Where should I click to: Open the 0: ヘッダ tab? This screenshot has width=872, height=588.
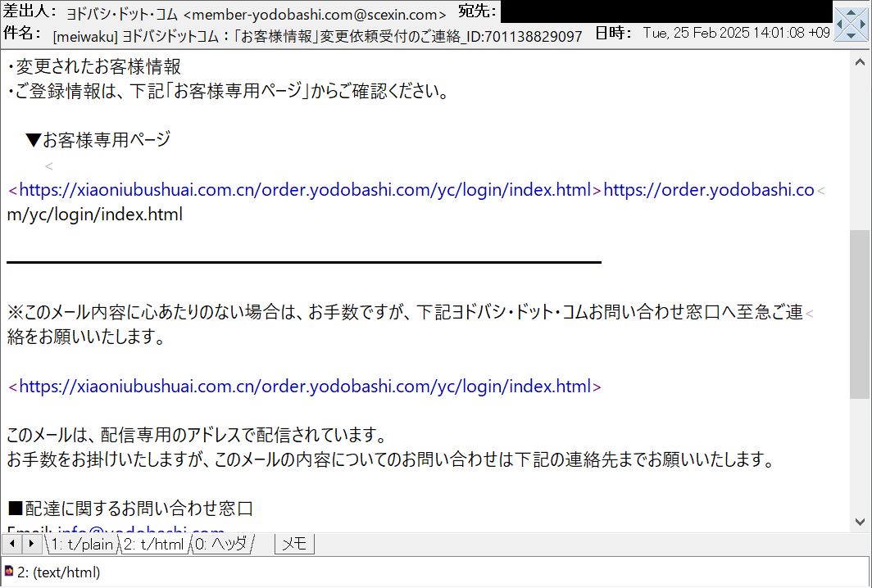coord(222,544)
